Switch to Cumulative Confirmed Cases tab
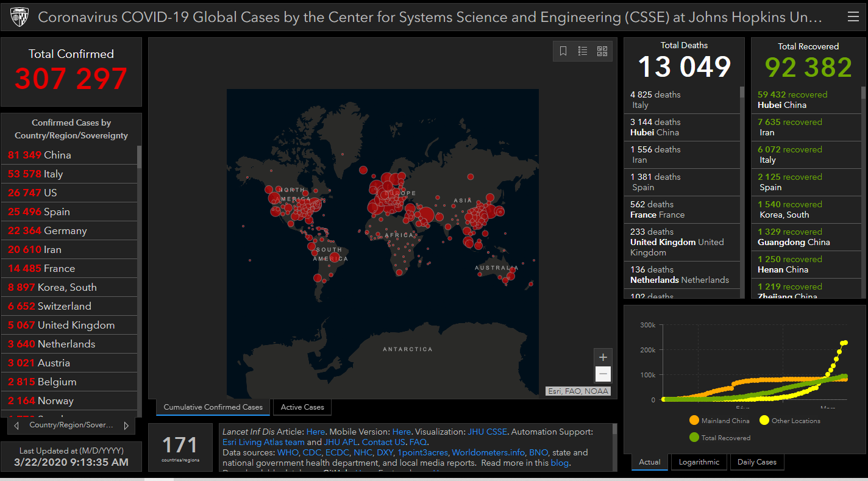 [x=213, y=407]
